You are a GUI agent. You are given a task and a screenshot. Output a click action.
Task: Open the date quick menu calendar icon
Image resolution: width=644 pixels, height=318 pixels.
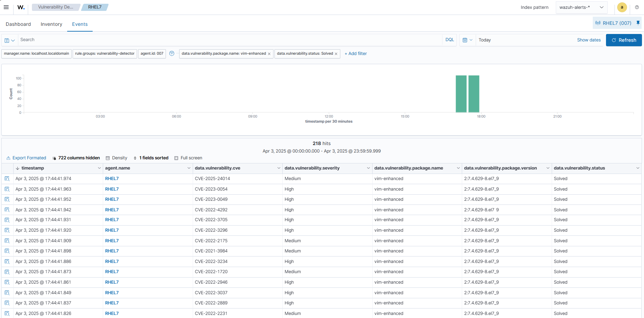467,40
